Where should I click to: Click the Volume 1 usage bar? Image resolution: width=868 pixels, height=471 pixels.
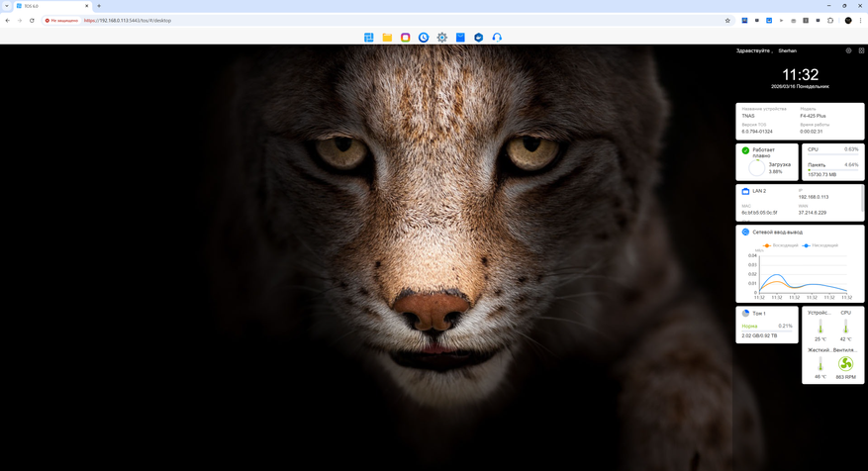(x=767, y=330)
